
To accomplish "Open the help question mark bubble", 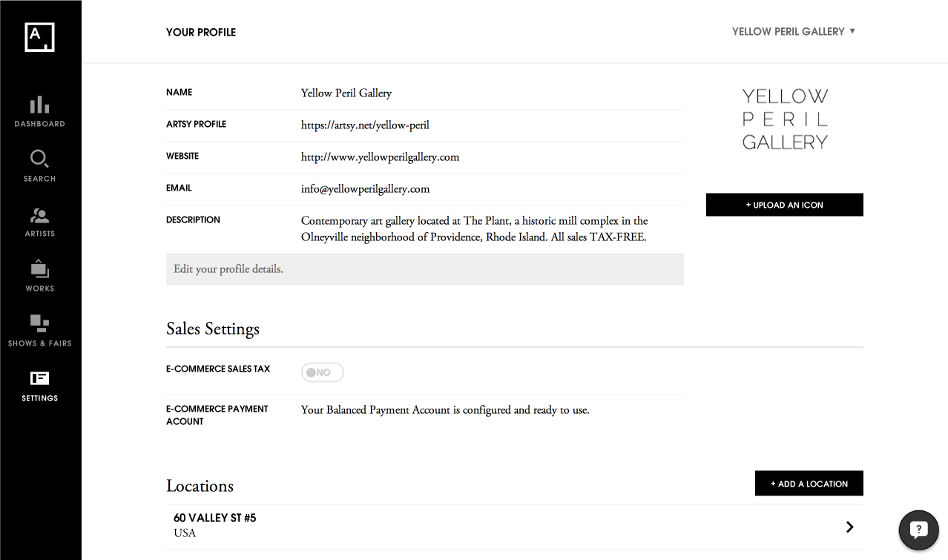I will tap(918, 530).
